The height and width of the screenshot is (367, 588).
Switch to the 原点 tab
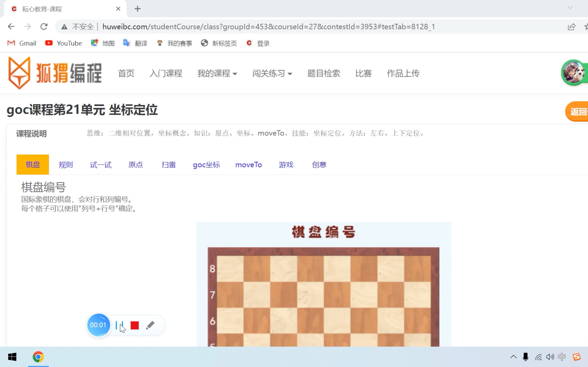(136, 165)
